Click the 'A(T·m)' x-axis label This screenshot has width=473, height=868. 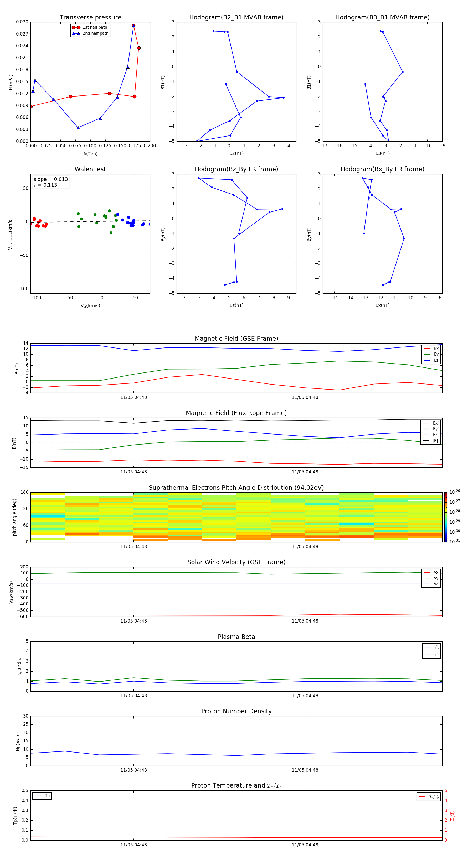(90, 154)
